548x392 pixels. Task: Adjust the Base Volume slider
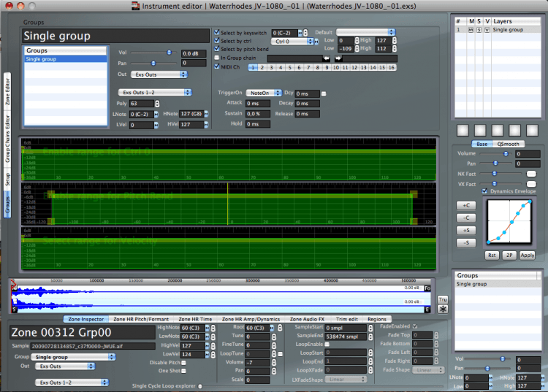click(x=506, y=153)
